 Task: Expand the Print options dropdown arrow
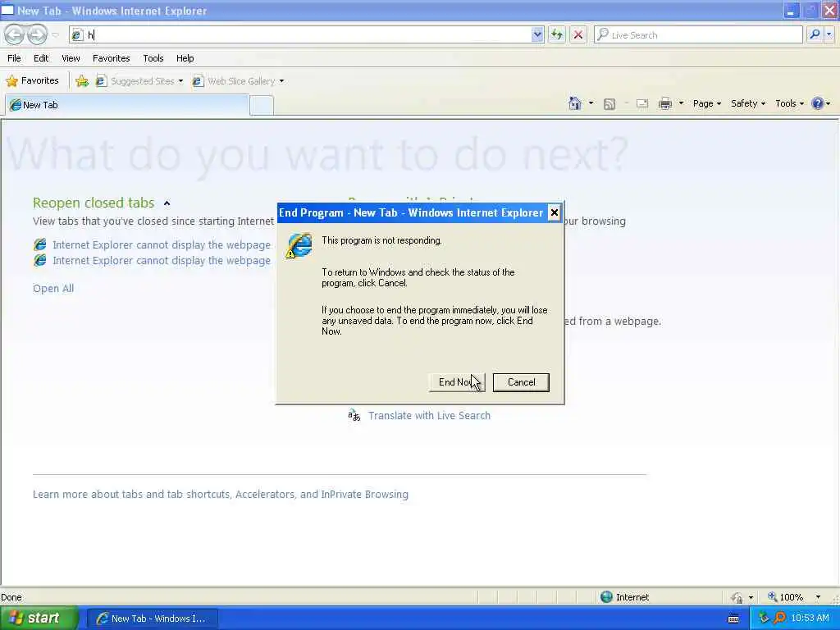(x=681, y=103)
